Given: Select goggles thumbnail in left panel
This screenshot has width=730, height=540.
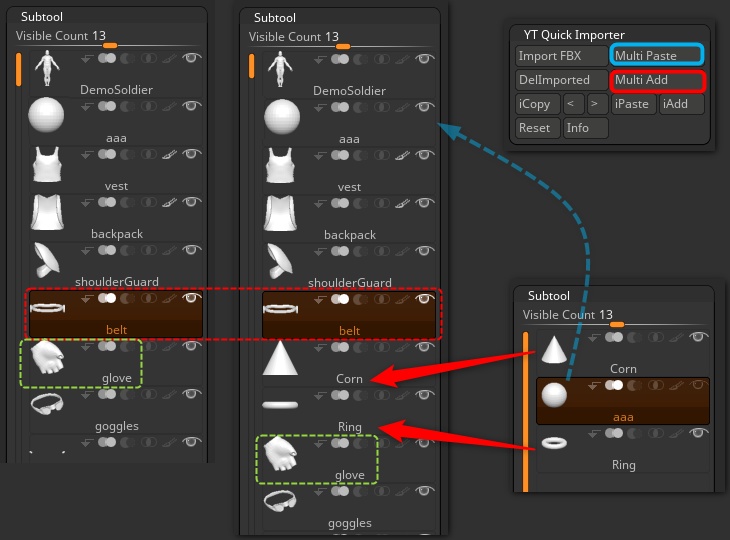Looking at the screenshot, I should 47,404.
